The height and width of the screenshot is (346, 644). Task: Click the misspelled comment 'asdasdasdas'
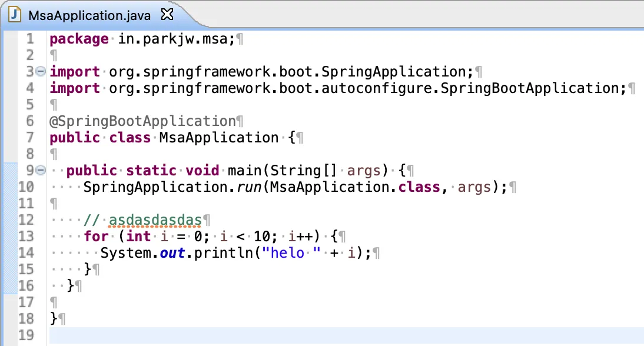[155, 220]
